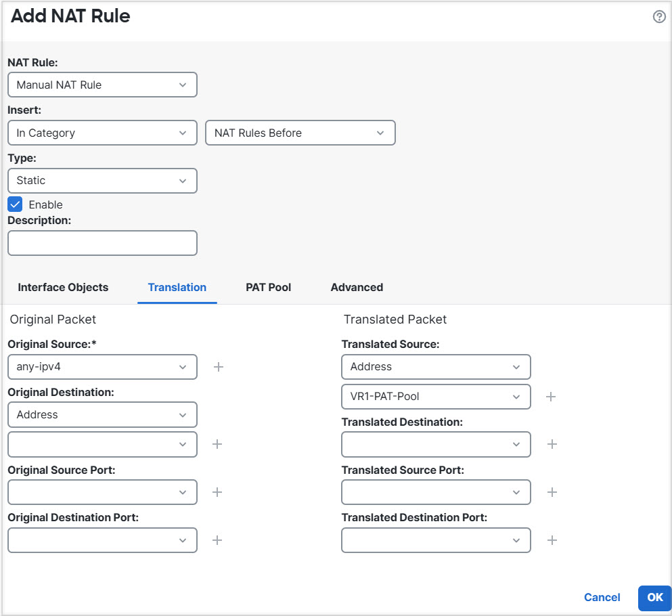Add a new Translated Destination object
The image size is (672, 616).
(x=552, y=444)
